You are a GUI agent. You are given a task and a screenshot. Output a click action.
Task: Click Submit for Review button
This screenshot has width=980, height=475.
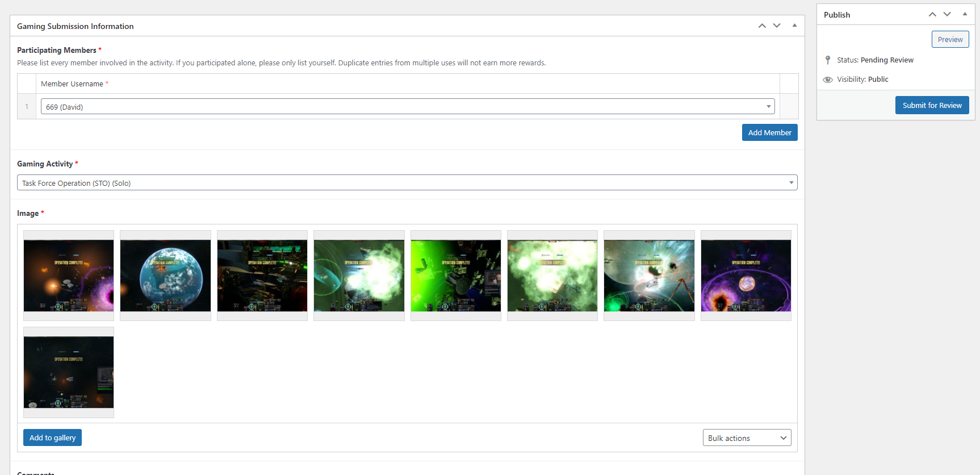tap(932, 105)
